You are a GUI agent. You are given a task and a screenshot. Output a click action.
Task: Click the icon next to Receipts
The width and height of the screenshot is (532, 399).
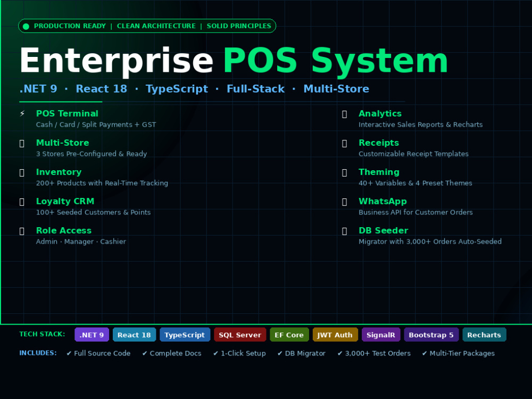pyautogui.click(x=344, y=144)
